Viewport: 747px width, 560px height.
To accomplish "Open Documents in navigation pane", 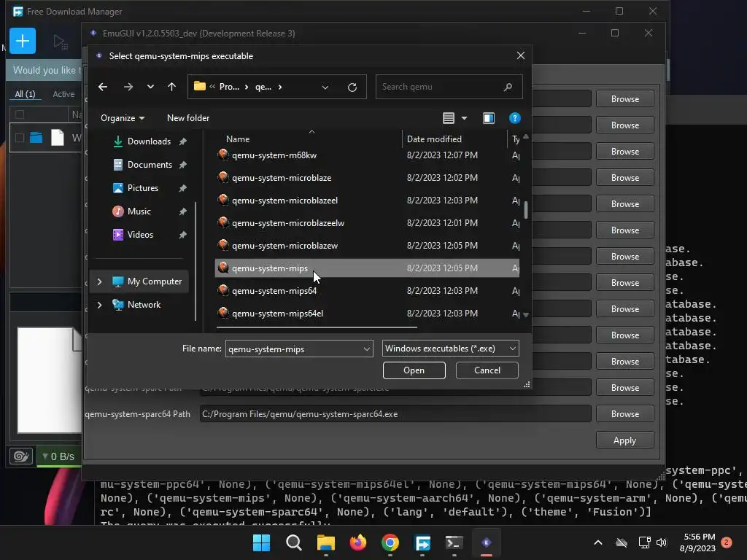I will pos(150,165).
